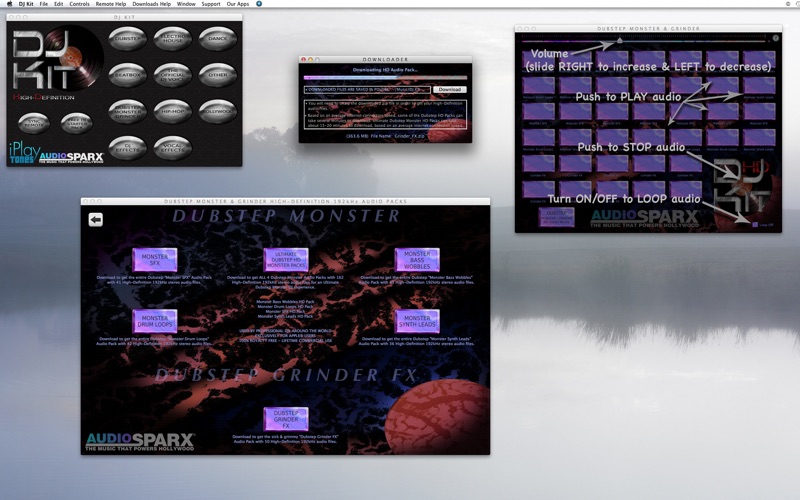Viewport: 800px width, 500px height.
Task: Open the Apple menu
Action: click(9, 4)
